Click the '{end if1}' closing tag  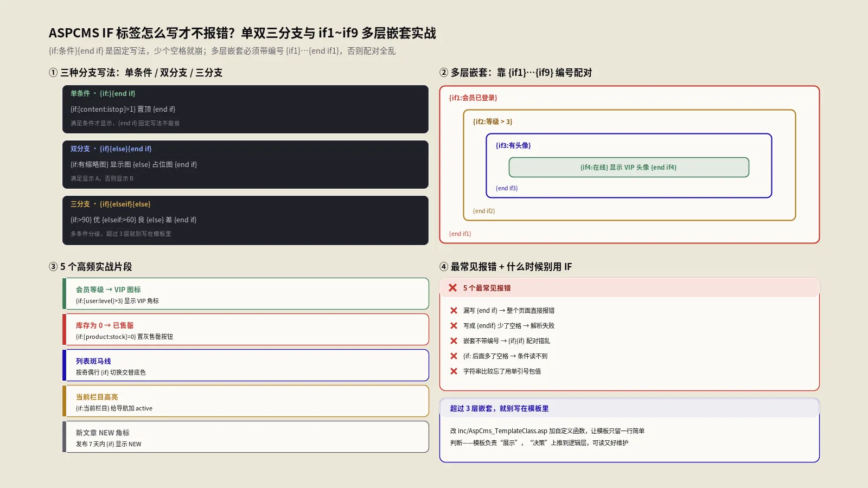coord(460,234)
